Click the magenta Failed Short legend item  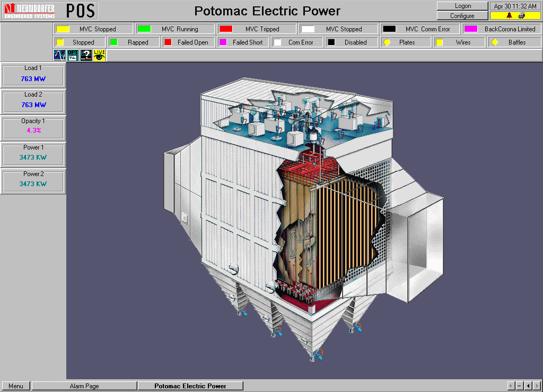(242, 42)
